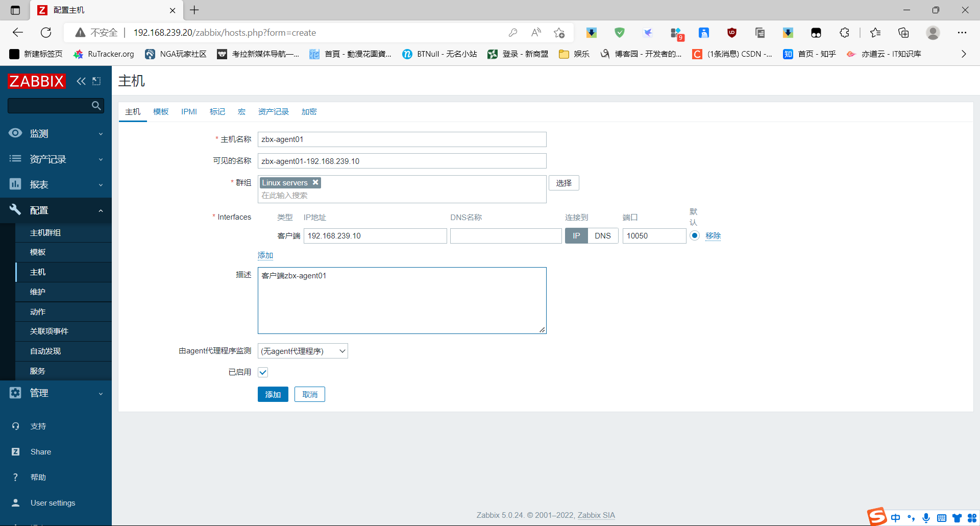980x526 pixels.
Task: Click the 主机名称 host name field
Action: point(402,139)
